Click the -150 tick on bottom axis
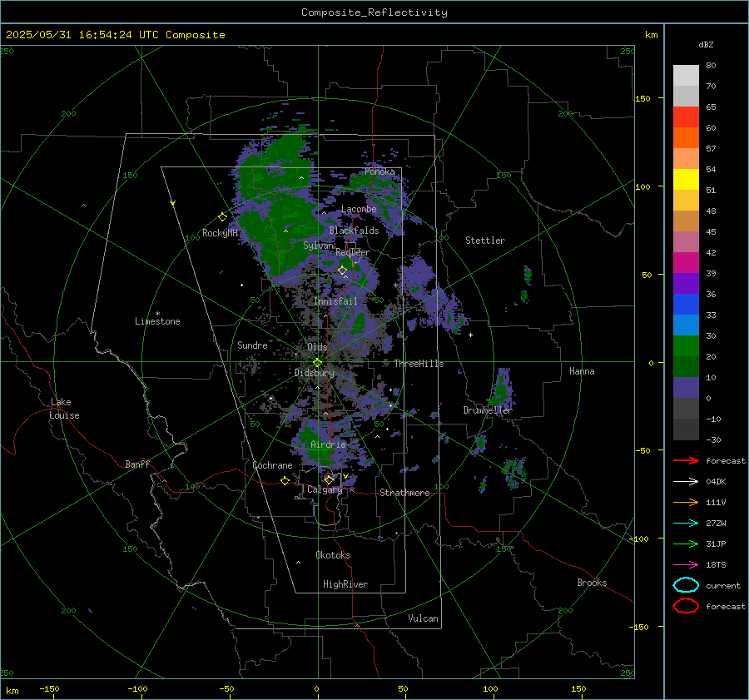This screenshot has height=700, width=749. point(49,688)
